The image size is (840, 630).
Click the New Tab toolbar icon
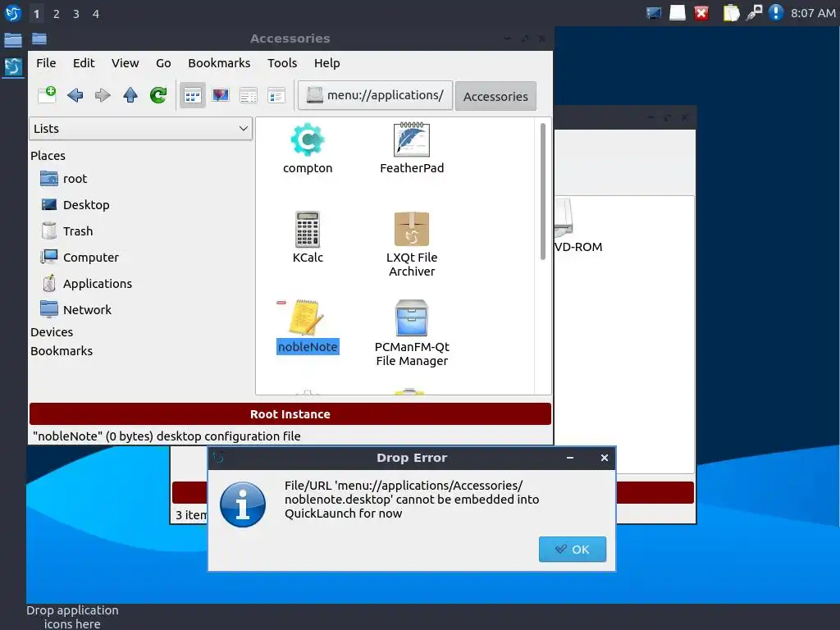coord(47,95)
